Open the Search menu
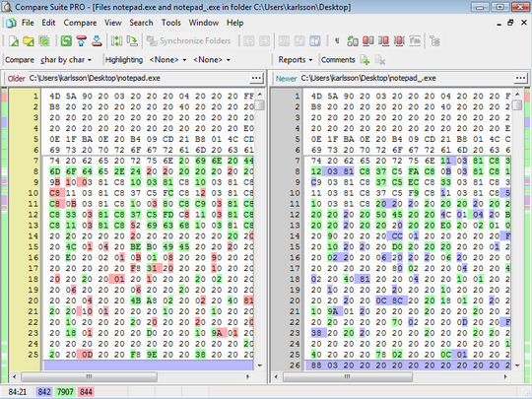Viewport: 532px width, 399px height. click(141, 23)
